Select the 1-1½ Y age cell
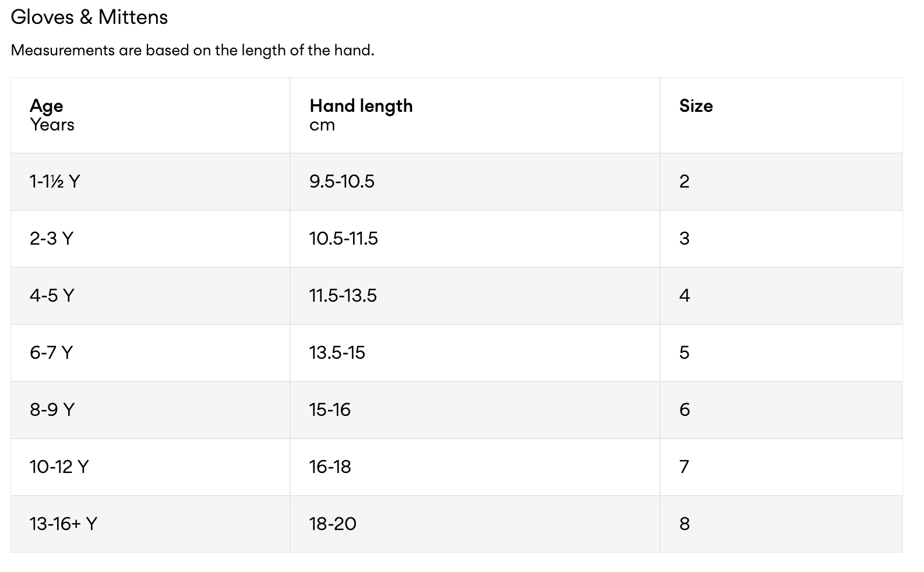The width and height of the screenshot is (924, 572). (x=150, y=182)
